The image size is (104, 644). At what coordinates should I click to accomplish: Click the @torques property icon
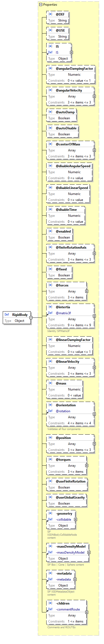[x=50, y=459]
